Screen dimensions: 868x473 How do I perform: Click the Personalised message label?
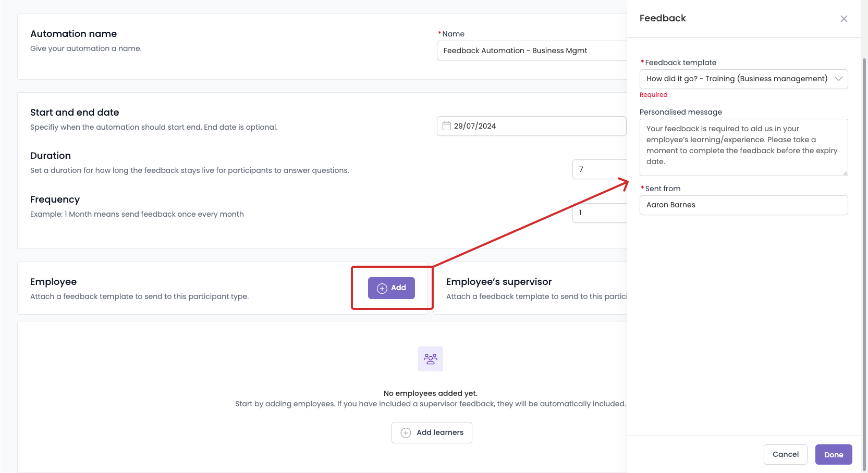680,112
